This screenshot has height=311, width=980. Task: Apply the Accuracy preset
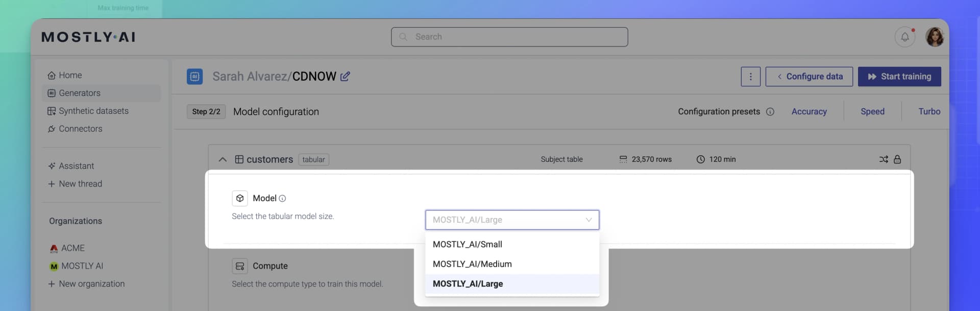tap(809, 111)
